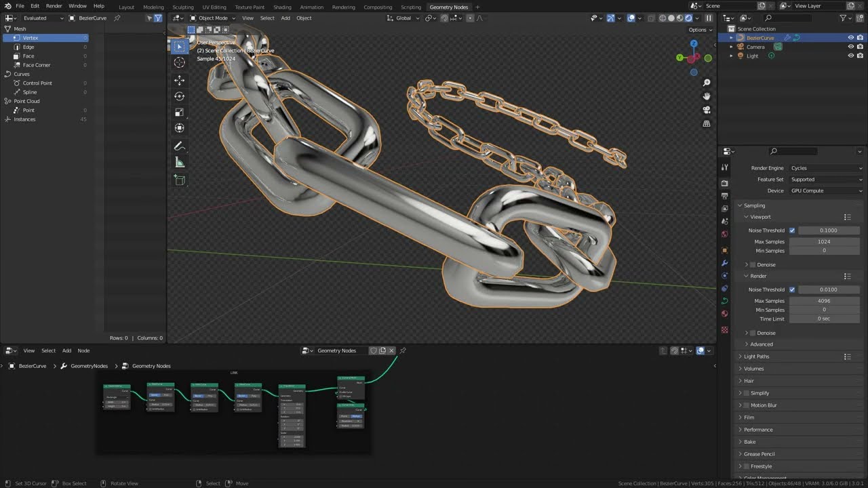Collapse the Sampling panel
Screen dimensions: 868x488
[754, 205]
